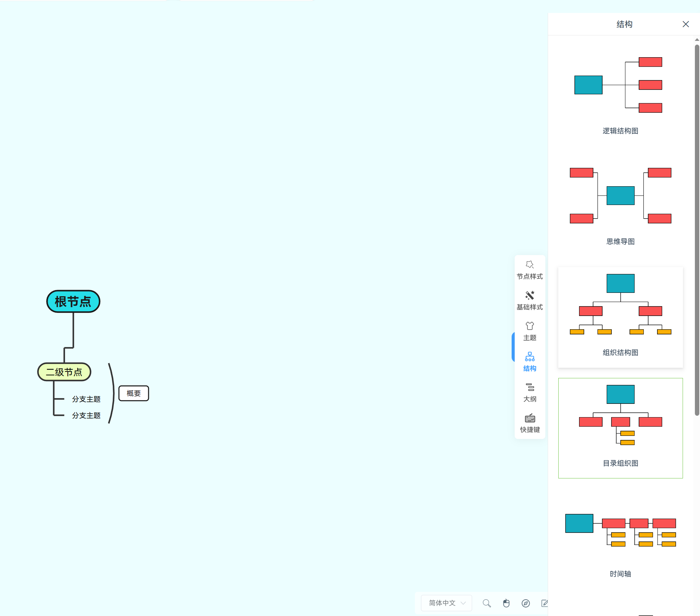
Task: Click the structure panel vertical scrollbar
Action: click(x=696, y=230)
